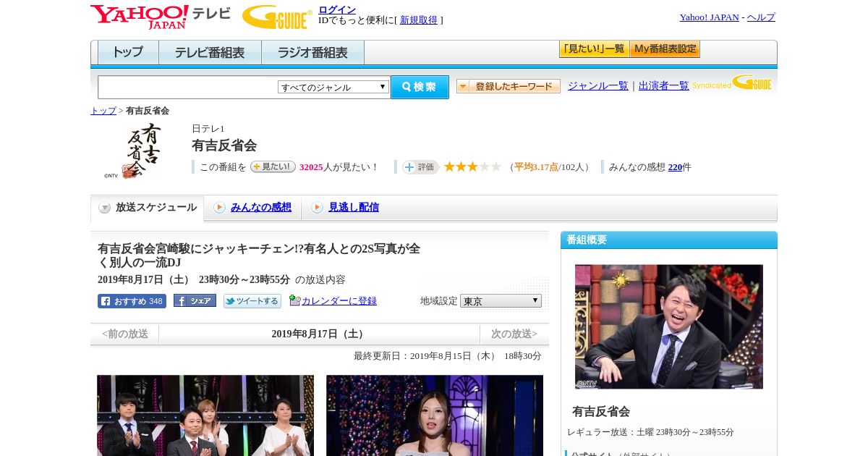Screen dimensions: 868x456
Task: Click the 番組概要 panel header
Action: (669, 240)
